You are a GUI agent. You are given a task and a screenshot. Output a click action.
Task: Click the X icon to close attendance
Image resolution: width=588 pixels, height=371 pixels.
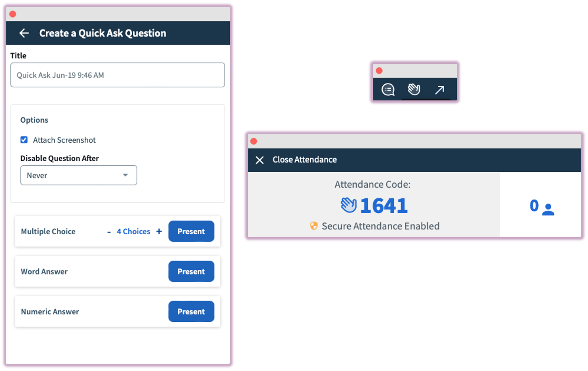260,160
